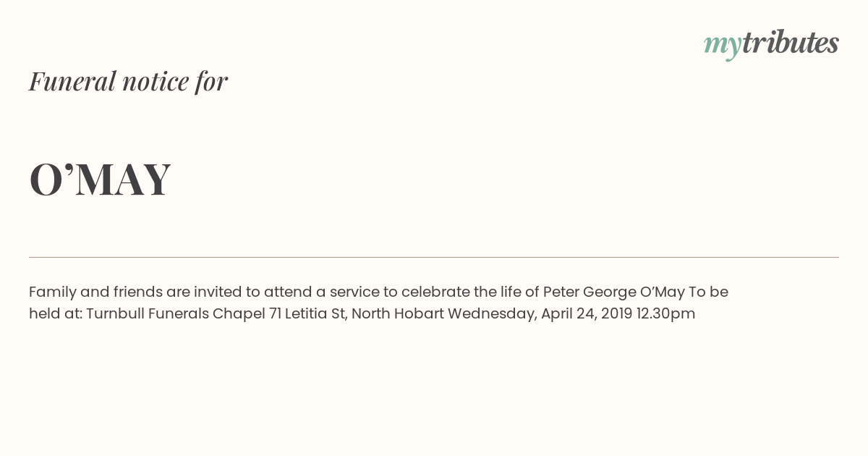Screen dimensions: 868x456
Task: Click the name Peter George O'May
Action: 613,292
